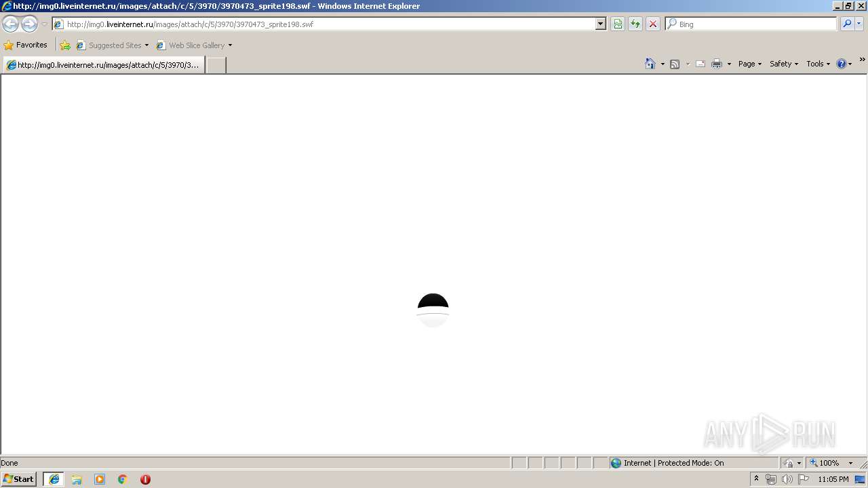
Task: Click the Add to Favorites Bar icon
Action: [65, 45]
